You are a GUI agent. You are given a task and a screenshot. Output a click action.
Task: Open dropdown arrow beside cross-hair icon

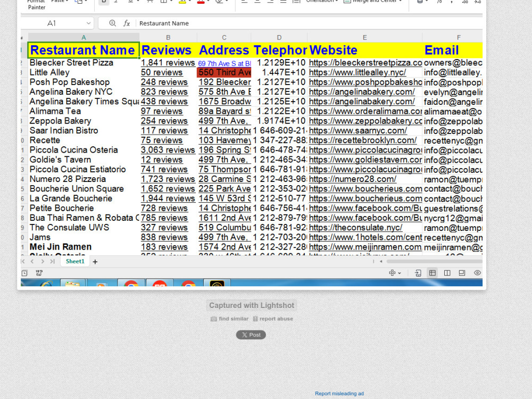(400, 273)
